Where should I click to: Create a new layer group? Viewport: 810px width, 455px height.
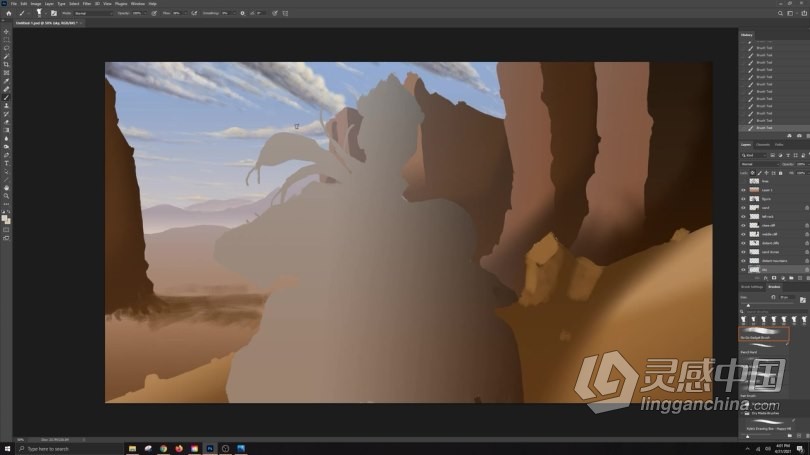coord(791,278)
